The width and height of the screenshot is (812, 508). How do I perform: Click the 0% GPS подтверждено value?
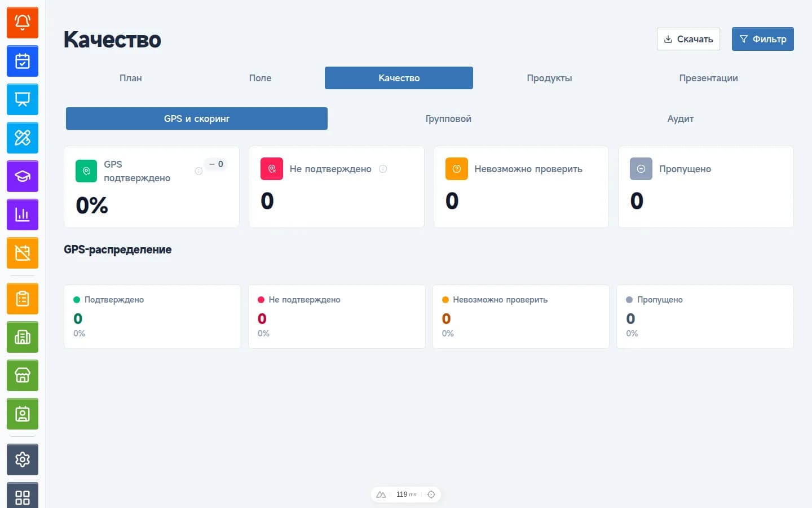[x=92, y=205]
